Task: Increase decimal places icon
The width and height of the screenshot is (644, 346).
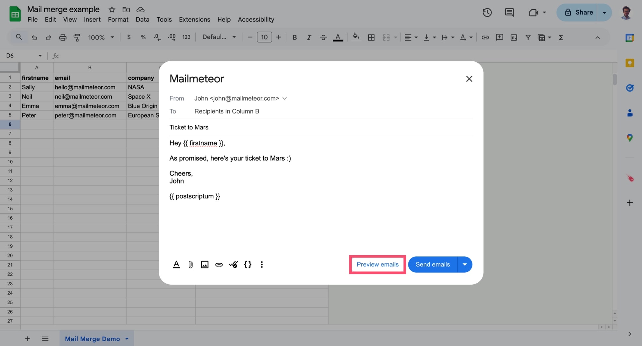Action: pos(172,37)
